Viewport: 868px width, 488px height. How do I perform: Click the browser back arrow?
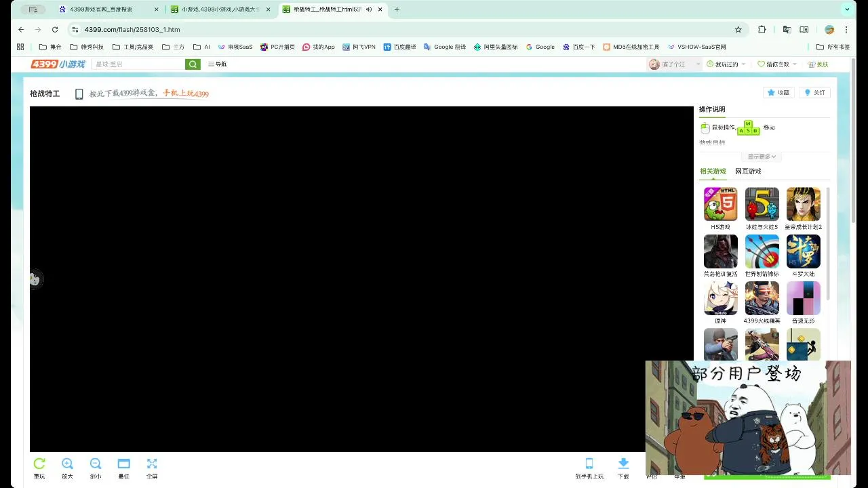[x=21, y=30]
